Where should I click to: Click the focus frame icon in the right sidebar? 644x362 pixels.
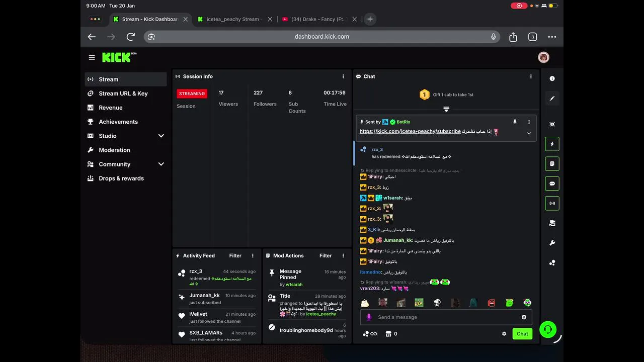click(x=552, y=124)
